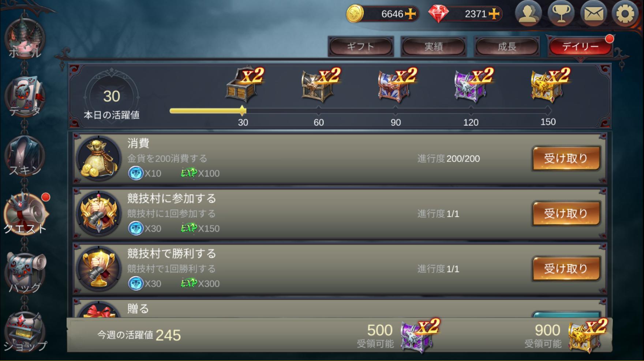The image size is (644, 361).
Task: Switch to the 実績 tab
Action: (x=434, y=46)
